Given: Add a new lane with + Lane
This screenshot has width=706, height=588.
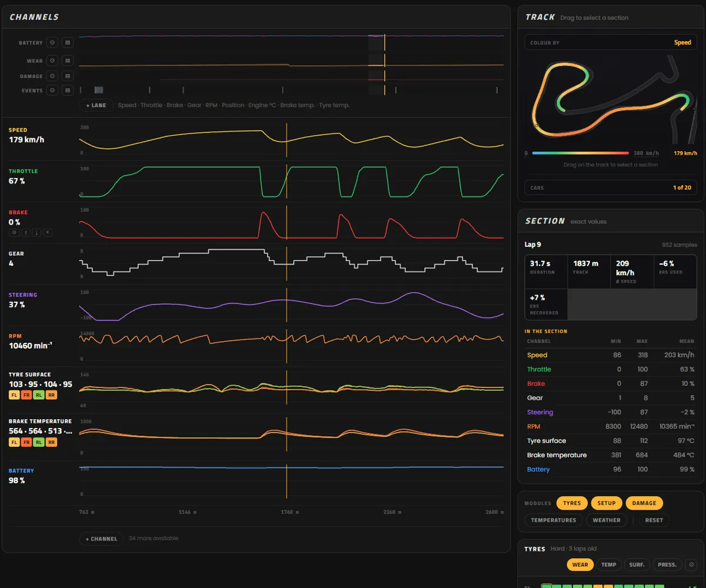Looking at the screenshot, I should coord(96,105).
